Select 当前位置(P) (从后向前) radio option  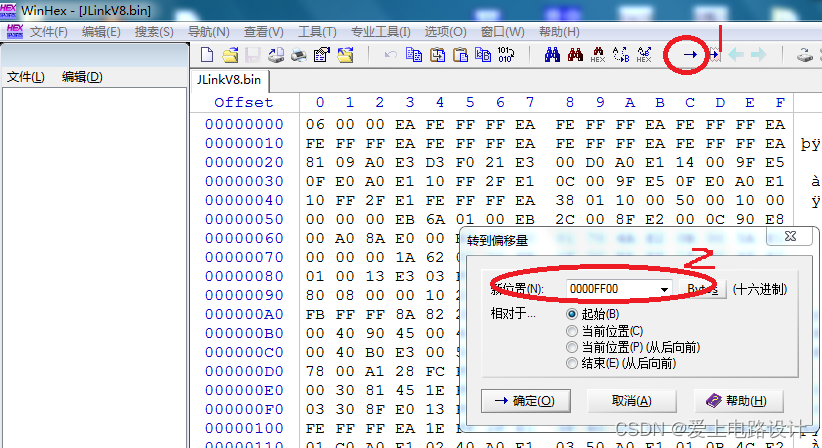(572, 347)
